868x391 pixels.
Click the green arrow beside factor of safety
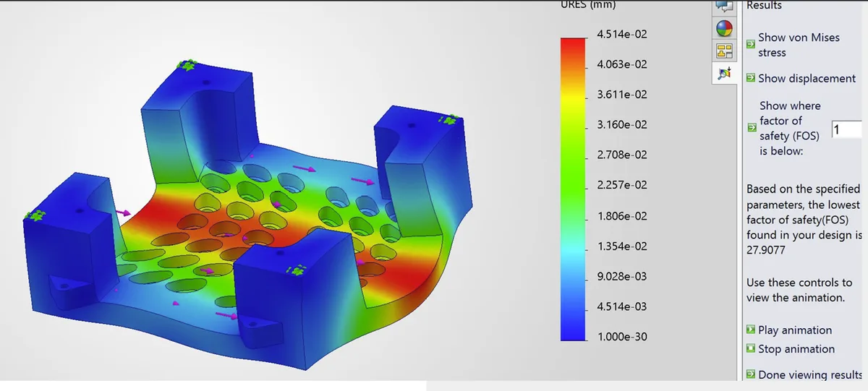(x=751, y=127)
